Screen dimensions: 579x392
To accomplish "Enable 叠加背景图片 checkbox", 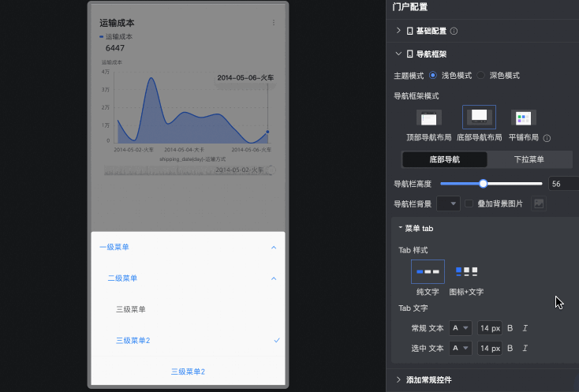I will pyautogui.click(x=469, y=203).
